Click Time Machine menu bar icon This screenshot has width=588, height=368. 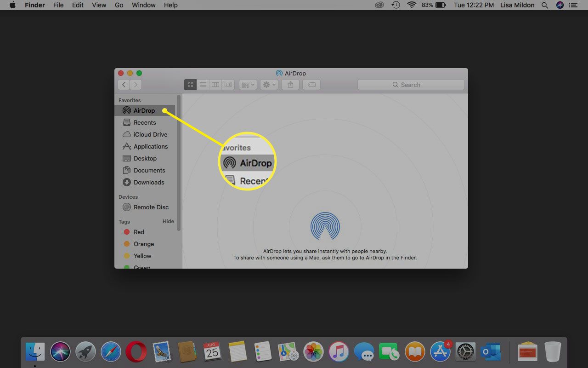pos(396,5)
